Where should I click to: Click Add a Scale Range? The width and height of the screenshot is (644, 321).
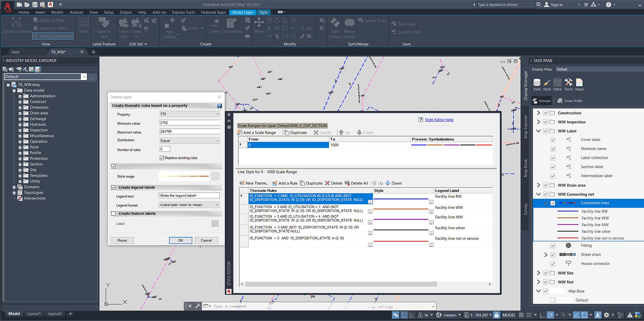point(257,133)
